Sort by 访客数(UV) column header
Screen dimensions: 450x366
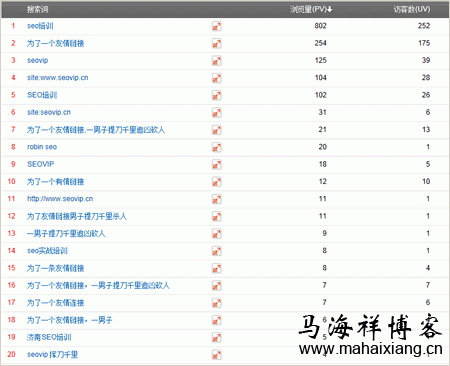(412, 9)
